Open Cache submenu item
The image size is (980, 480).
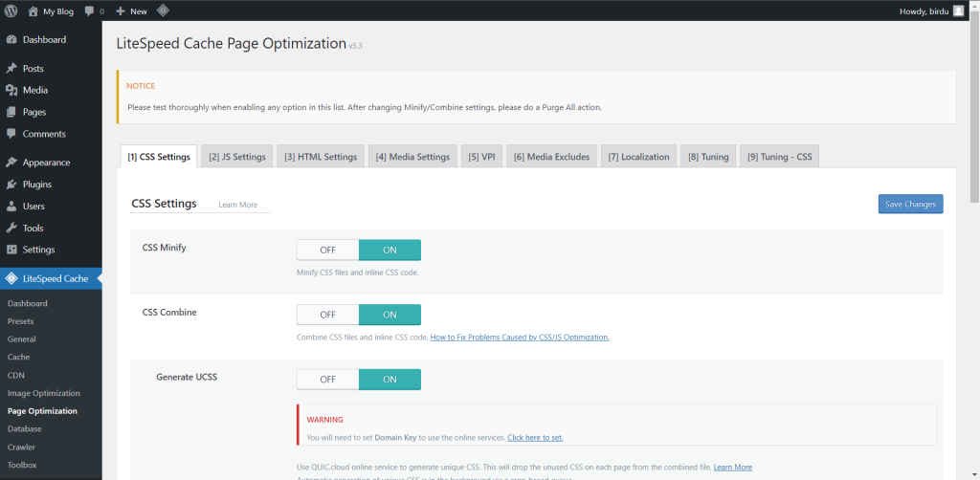(19, 357)
